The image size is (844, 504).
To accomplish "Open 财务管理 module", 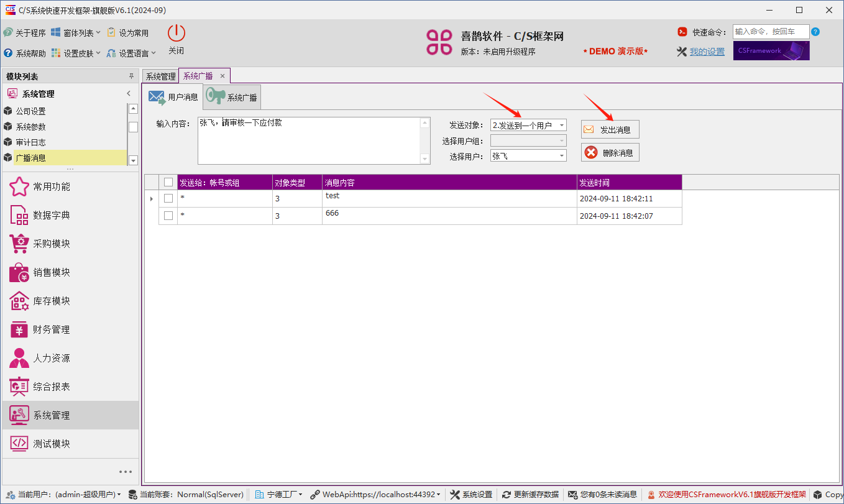I will point(70,329).
